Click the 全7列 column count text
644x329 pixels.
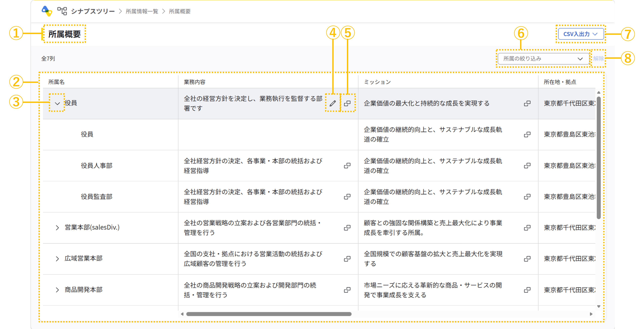coord(48,58)
